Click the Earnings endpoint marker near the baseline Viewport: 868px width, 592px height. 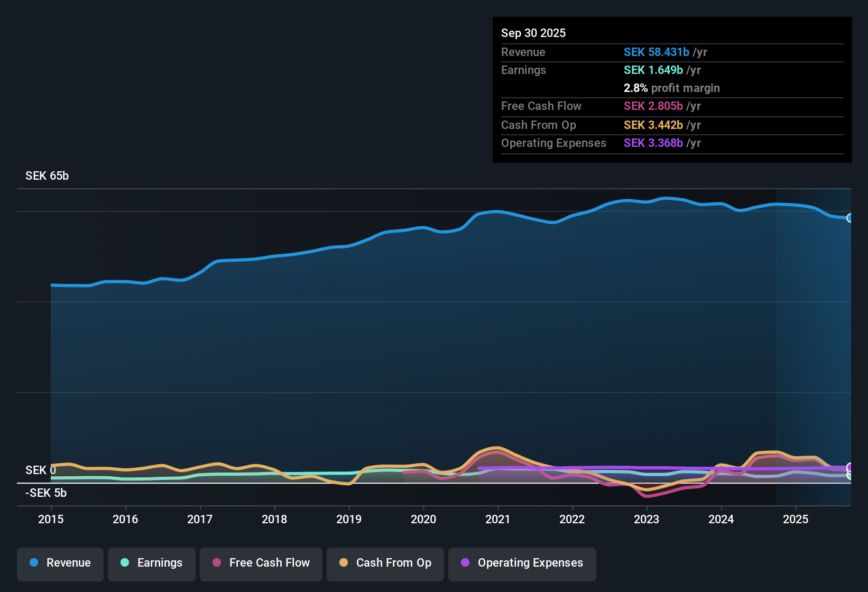click(850, 476)
